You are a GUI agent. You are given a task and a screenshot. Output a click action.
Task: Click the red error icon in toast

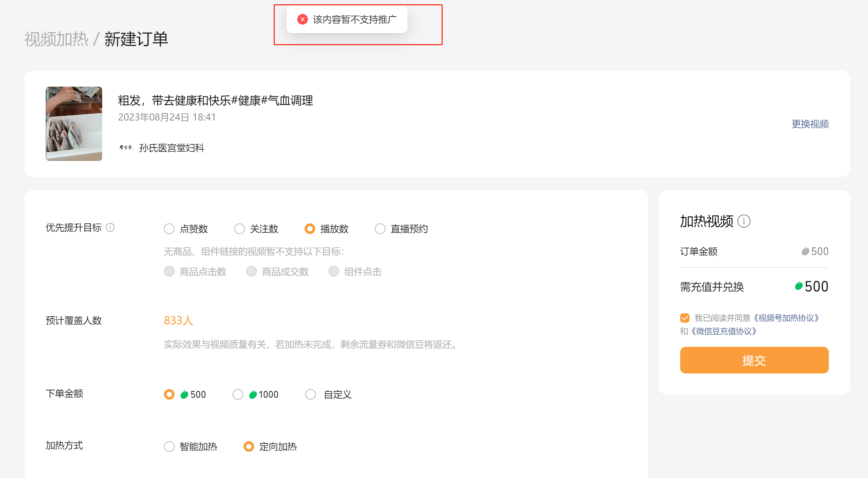[302, 20]
